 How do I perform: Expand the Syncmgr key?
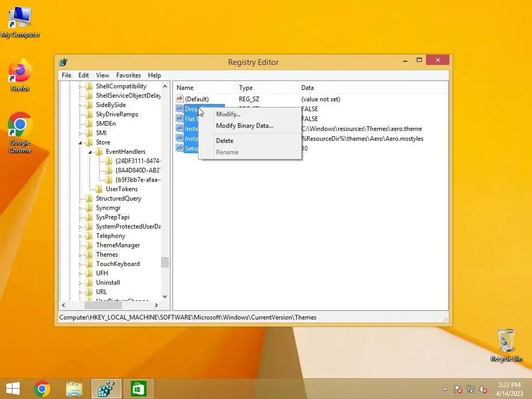tap(81, 208)
